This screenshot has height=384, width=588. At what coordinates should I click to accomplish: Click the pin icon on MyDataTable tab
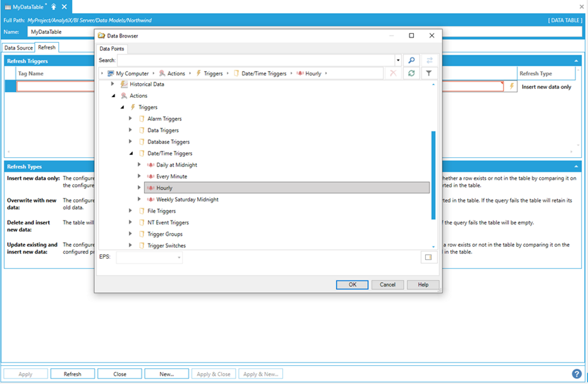(x=54, y=7)
